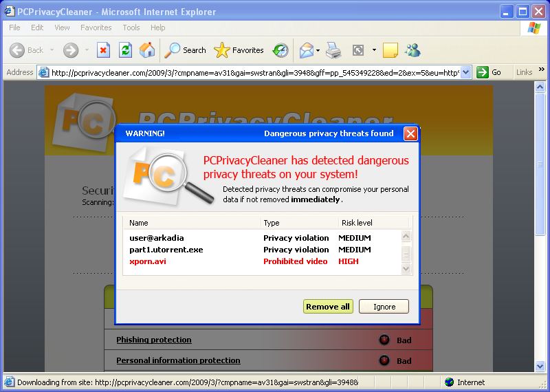Open the Favorites menu

pos(96,28)
